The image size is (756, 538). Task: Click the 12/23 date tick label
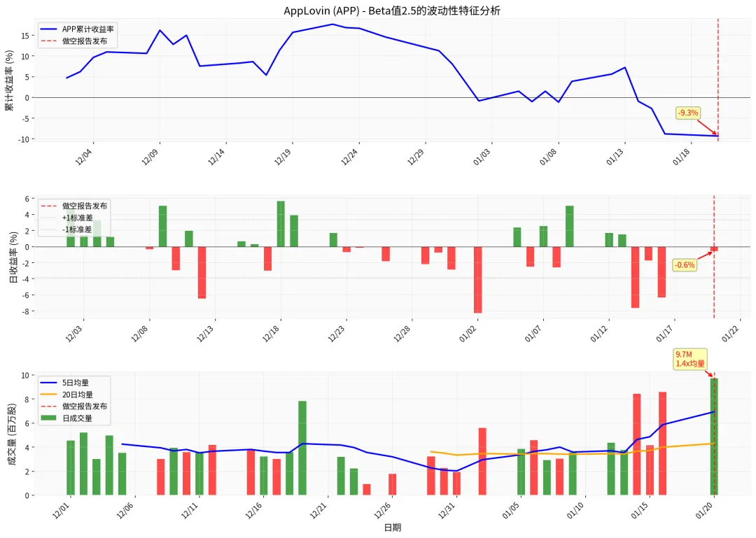pyautogui.click(x=337, y=334)
